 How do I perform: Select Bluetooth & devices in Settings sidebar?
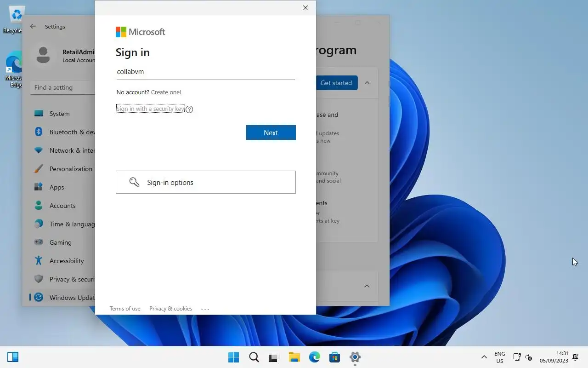point(63,132)
